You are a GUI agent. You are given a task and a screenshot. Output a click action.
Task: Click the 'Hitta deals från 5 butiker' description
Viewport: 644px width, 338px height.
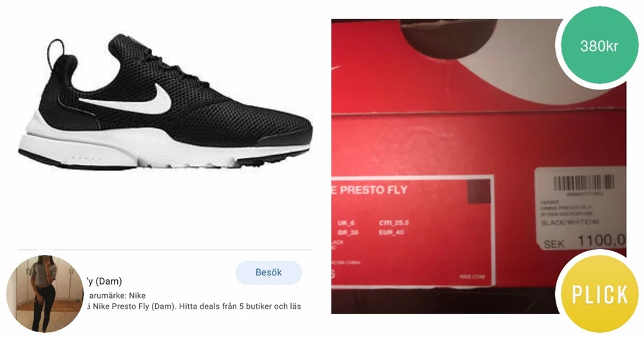240,306
